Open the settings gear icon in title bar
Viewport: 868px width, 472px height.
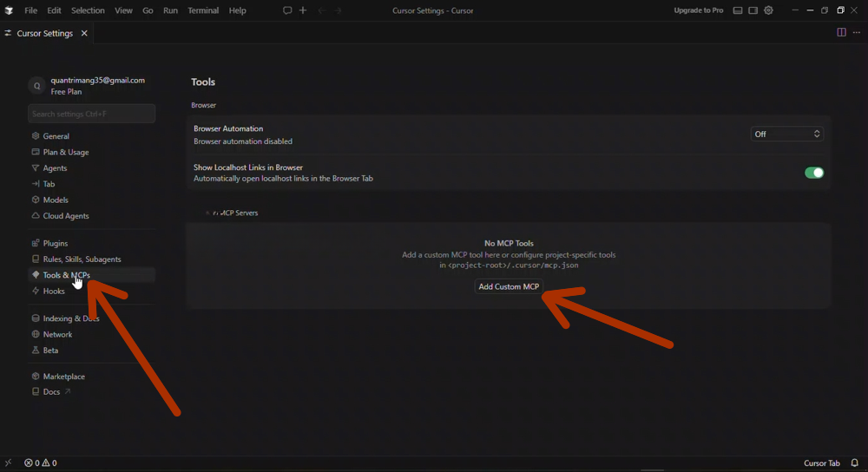point(768,10)
